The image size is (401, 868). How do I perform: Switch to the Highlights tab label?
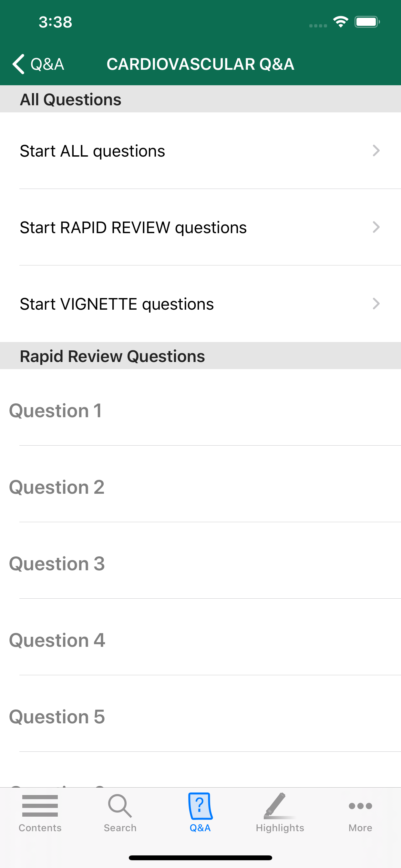pyautogui.click(x=280, y=828)
